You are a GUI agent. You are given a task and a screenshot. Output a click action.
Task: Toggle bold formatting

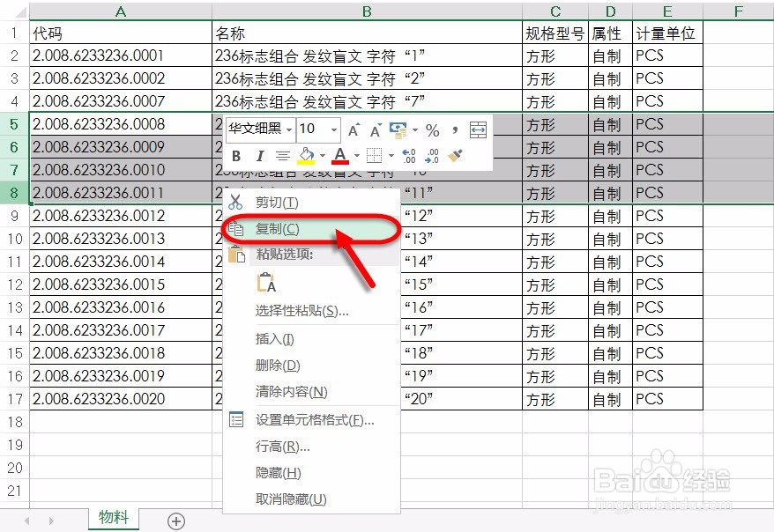pyautogui.click(x=236, y=154)
